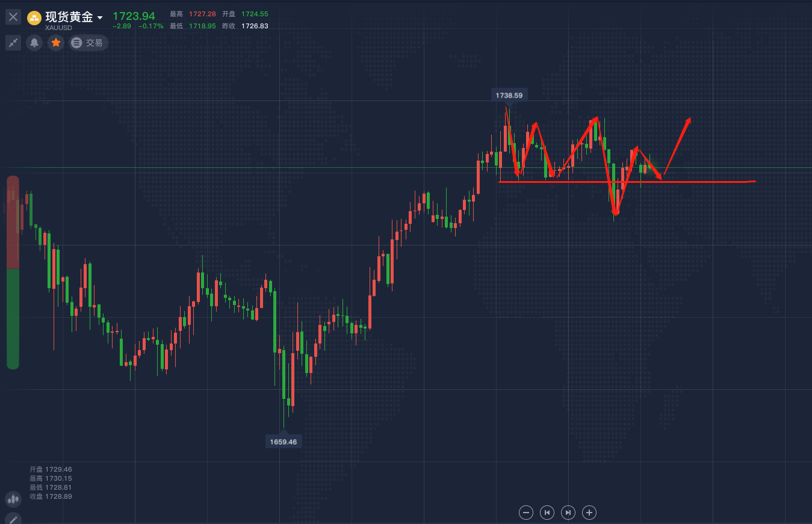
Task: Click the 最低 value 1718.95
Action: click(203, 26)
